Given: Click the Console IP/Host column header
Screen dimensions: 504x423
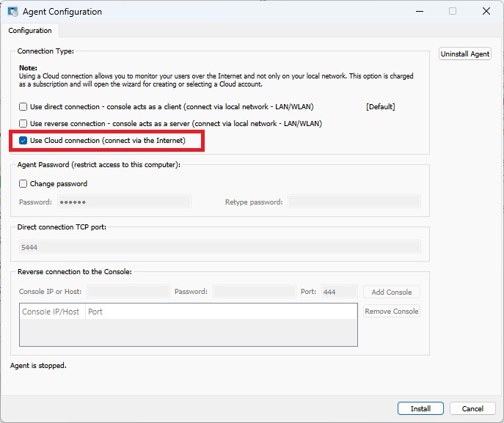Looking at the screenshot, I should pyautogui.click(x=51, y=312).
